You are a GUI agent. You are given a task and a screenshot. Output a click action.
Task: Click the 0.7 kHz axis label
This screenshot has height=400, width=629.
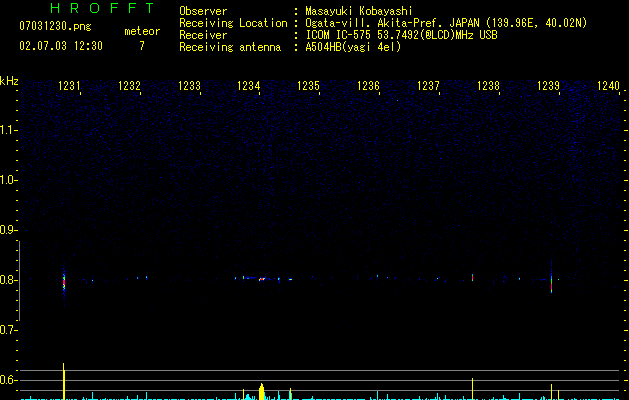8,330
